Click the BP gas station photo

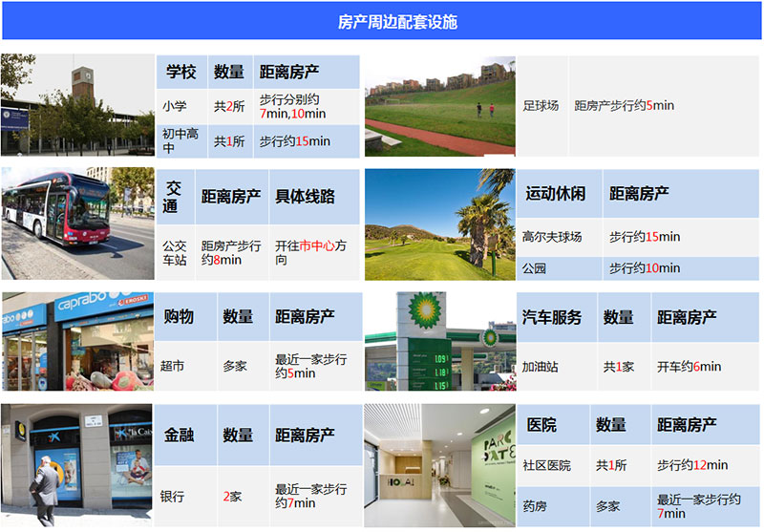click(x=439, y=342)
